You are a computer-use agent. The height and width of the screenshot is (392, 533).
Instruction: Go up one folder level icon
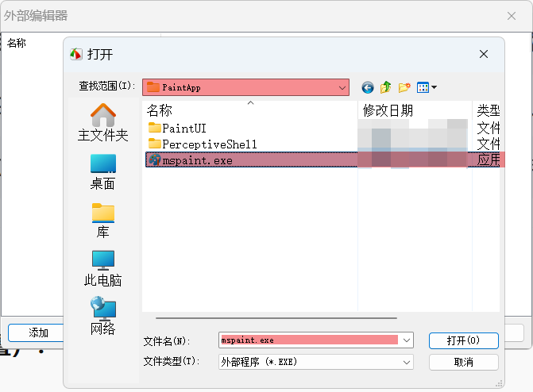(x=386, y=87)
